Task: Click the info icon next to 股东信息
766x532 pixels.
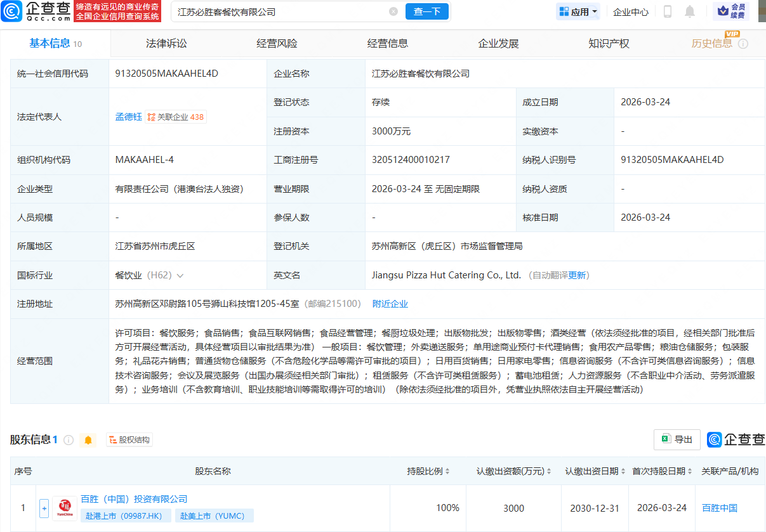Action: click(x=69, y=440)
